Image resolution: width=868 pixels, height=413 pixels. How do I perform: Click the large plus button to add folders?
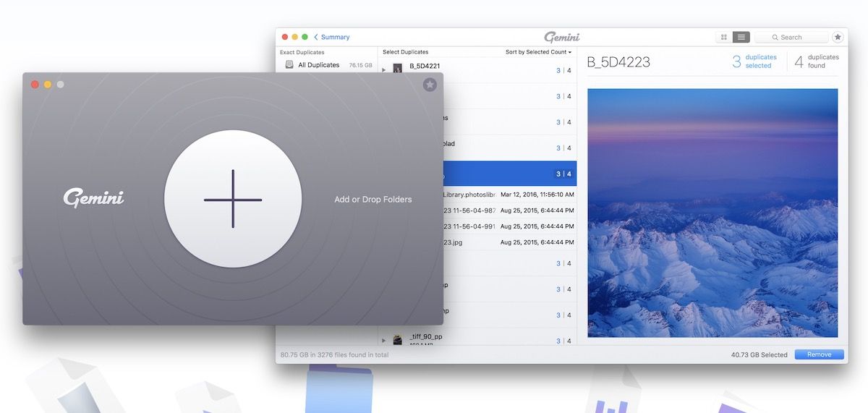pyautogui.click(x=232, y=199)
